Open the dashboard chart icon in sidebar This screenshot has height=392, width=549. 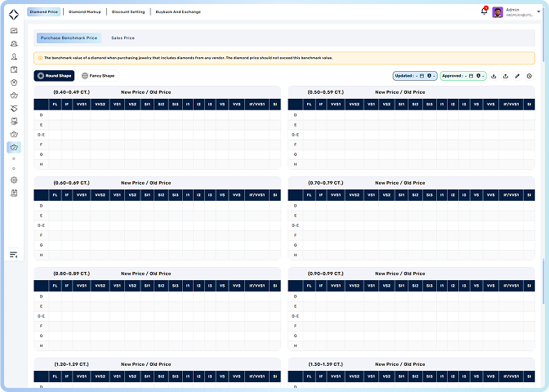pos(14,31)
